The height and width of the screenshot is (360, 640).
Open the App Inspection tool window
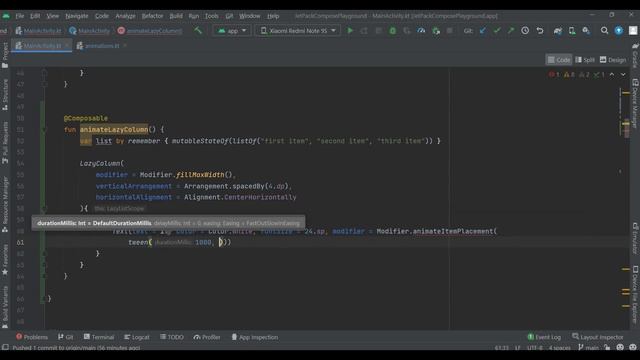[x=255, y=337]
